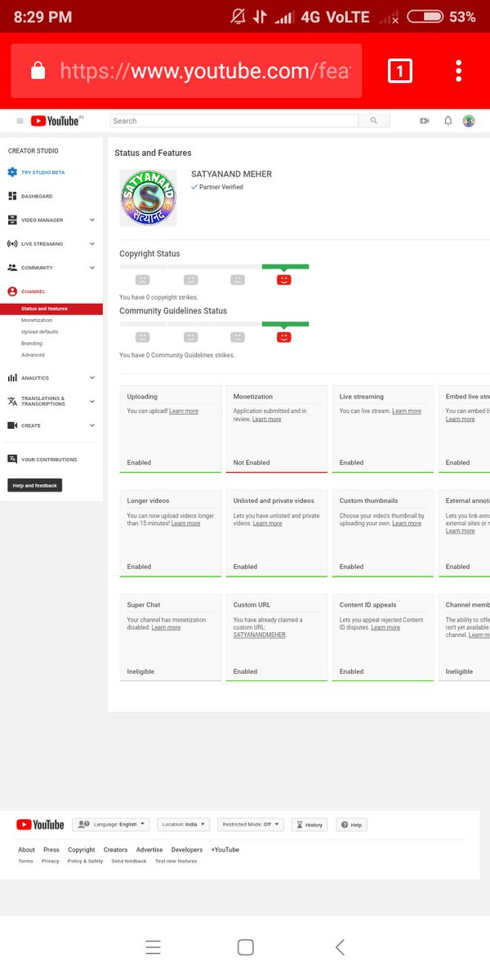Expand the Analytics section chevron
The height and width of the screenshot is (980, 490).
(x=92, y=377)
